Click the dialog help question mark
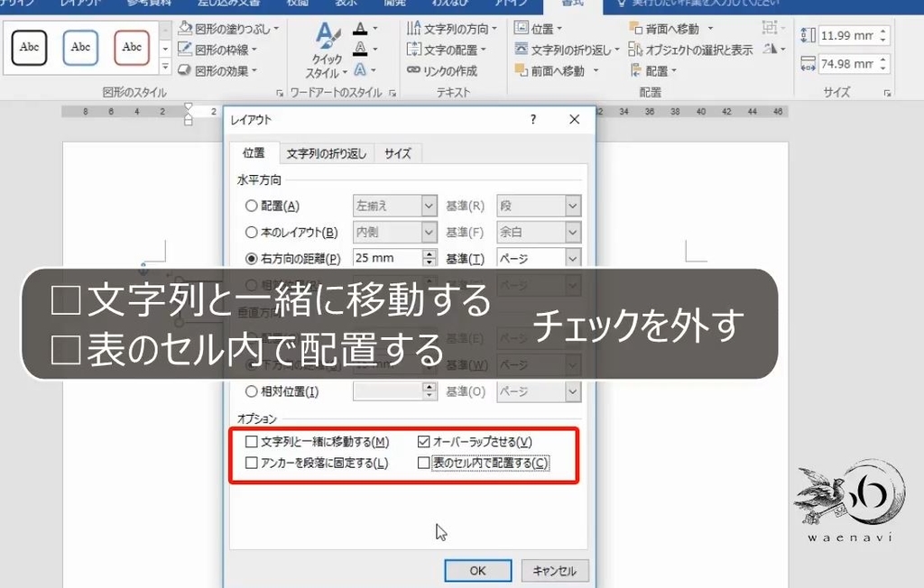Viewport: 924px width, 588px height. pyautogui.click(x=533, y=120)
